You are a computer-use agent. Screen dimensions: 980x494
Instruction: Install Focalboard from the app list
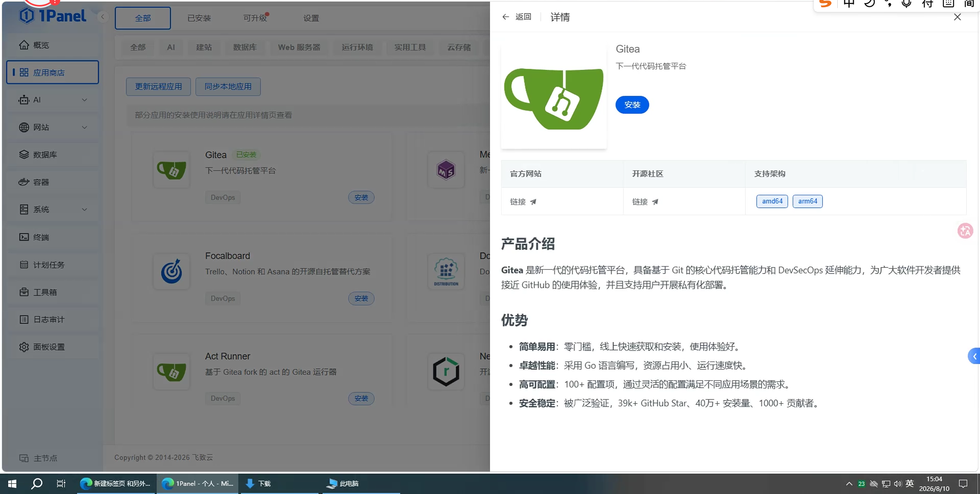(361, 298)
